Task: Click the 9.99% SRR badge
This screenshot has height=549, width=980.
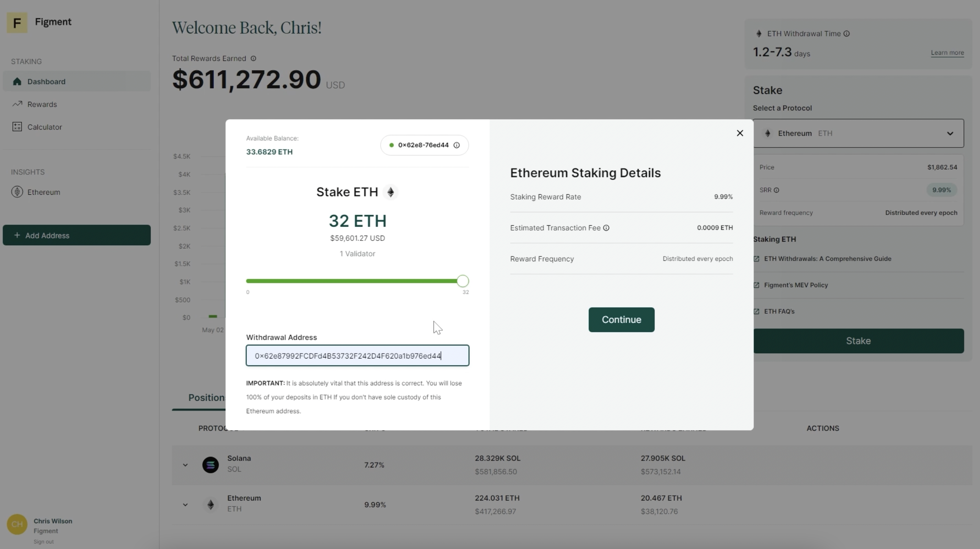Action: tap(941, 190)
